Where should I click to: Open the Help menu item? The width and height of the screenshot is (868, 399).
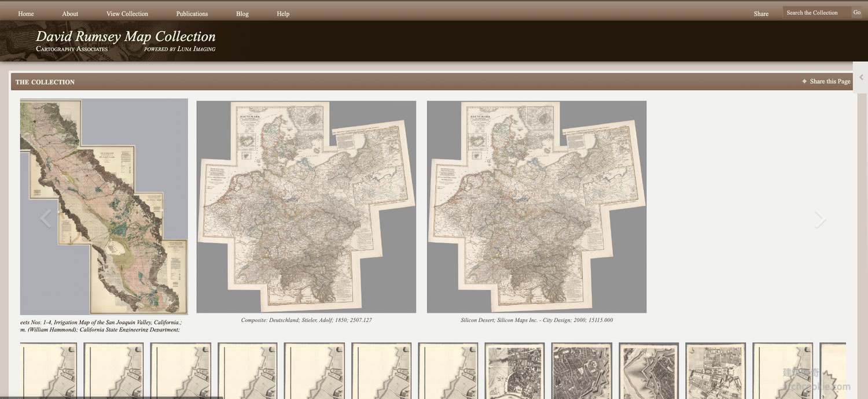tap(283, 14)
